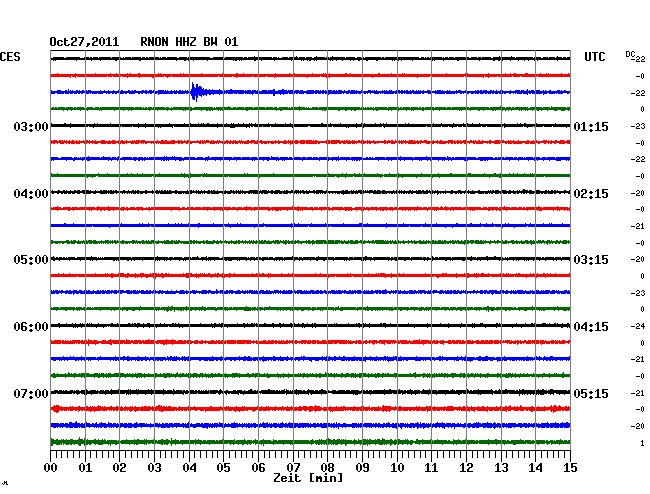
Task: Click the DC offset column header
Action: (630, 55)
